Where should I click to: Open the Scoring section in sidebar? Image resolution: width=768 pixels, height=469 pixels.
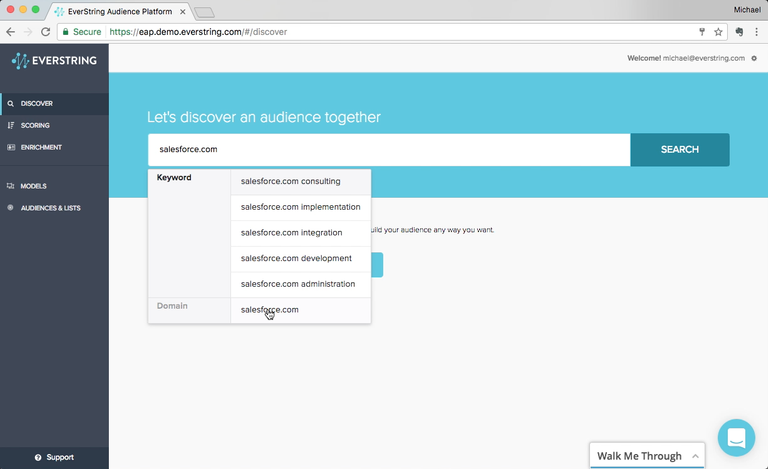click(54, 125)
